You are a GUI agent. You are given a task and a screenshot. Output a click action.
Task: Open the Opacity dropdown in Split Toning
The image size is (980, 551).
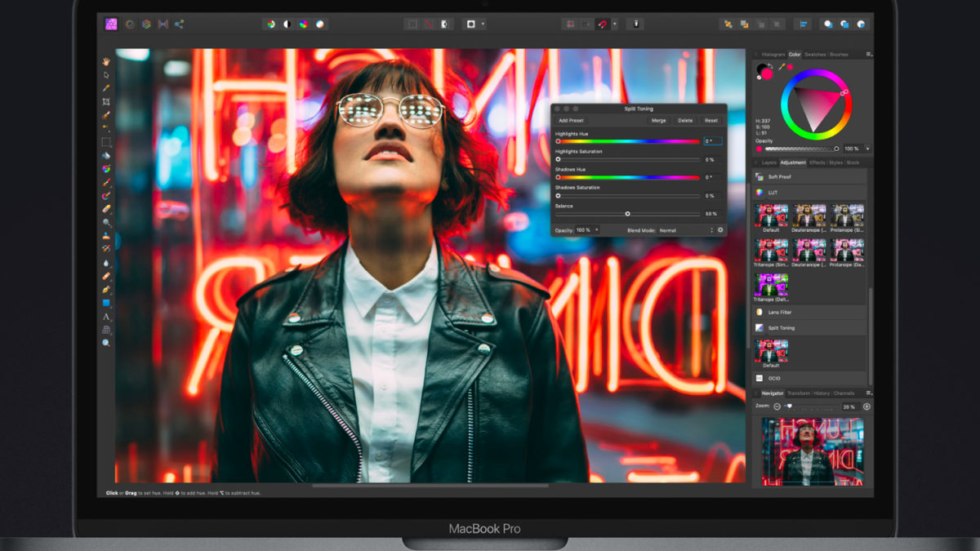[587, 229]
